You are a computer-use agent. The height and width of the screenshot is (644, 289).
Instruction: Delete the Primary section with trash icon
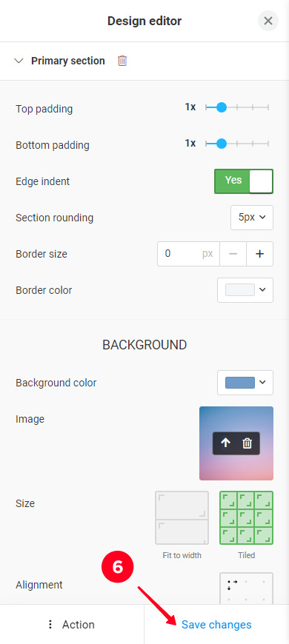coord(122,61)
